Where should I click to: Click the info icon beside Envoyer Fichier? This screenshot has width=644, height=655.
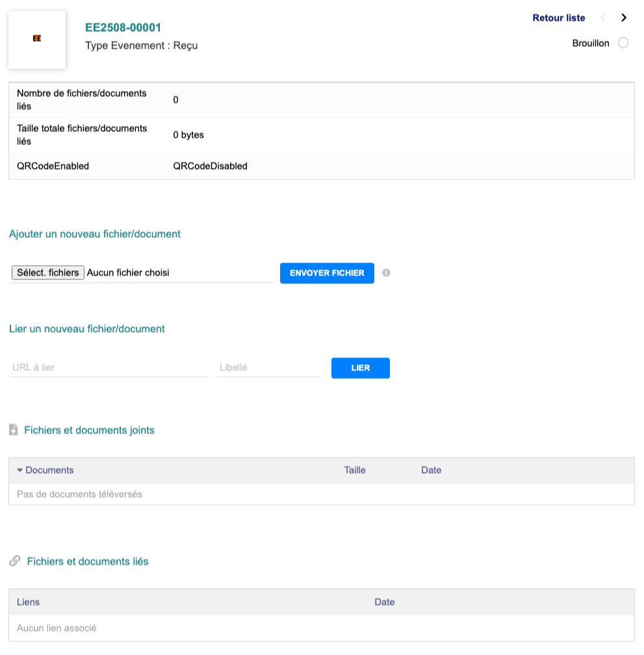point(386,273)
